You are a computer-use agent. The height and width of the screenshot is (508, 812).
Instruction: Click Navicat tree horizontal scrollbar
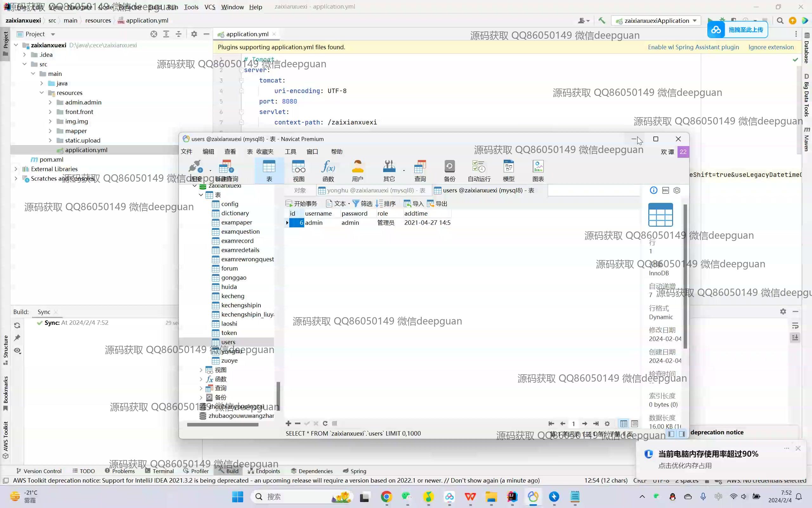click(x=222, y=424)
